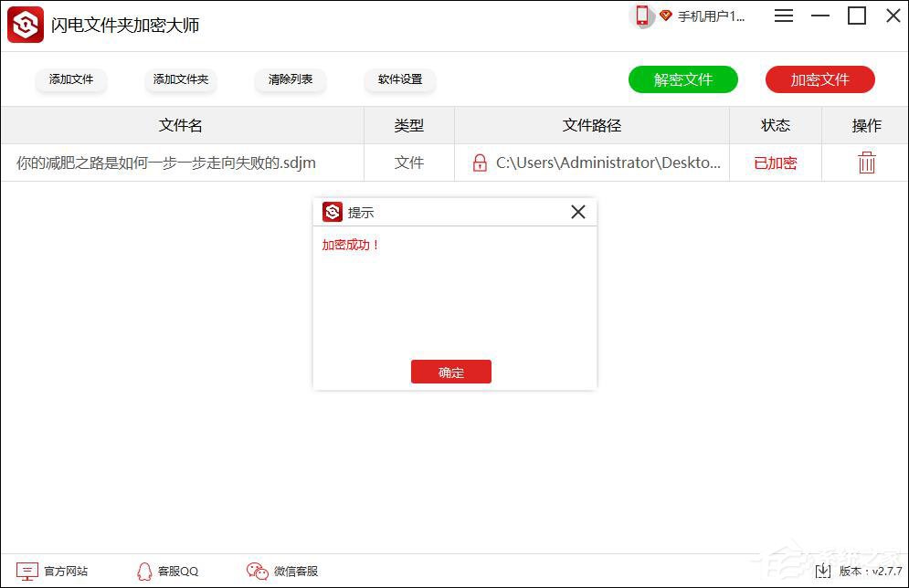Click 添加文件夹 to add a folder
The height and width of the screenshot is (588, 909).
(x=180, y=79)
